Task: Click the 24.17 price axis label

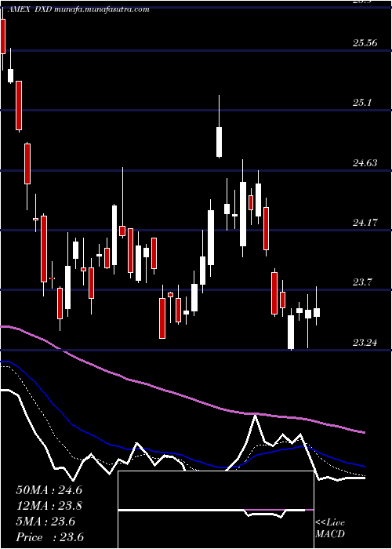Action: 365,222
